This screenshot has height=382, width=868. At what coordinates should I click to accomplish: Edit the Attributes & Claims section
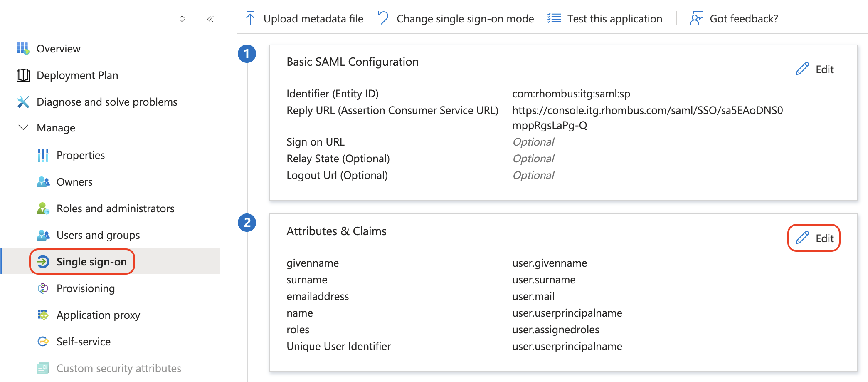pos(815,238)
